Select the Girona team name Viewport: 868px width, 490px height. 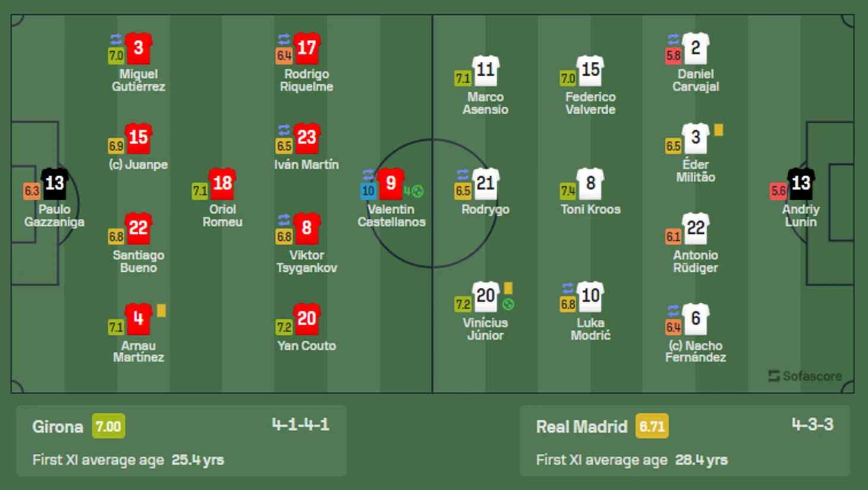click(58, 427)
